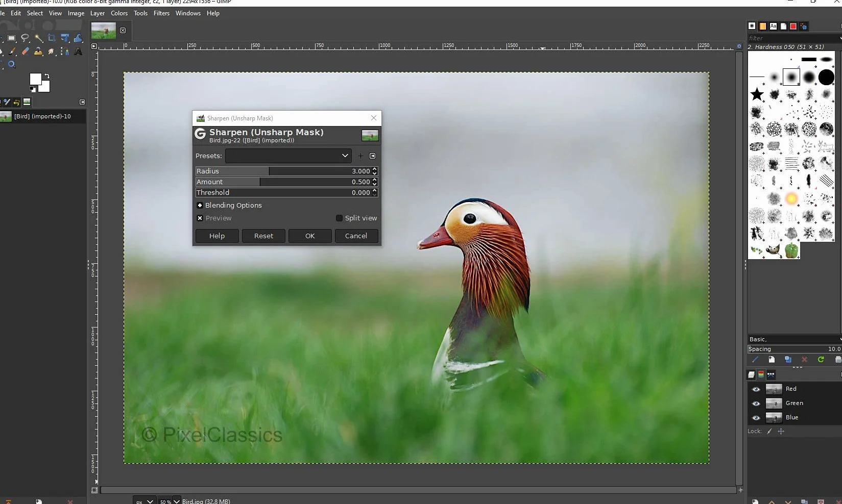
Task: Select the Clone stamp tool
Action: (x=38, y=51)
